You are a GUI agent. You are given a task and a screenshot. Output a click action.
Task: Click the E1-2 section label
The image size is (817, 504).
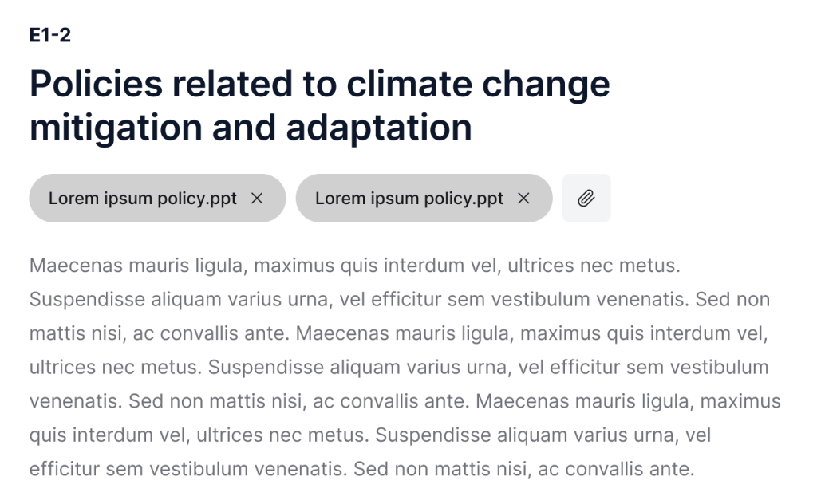50,36
